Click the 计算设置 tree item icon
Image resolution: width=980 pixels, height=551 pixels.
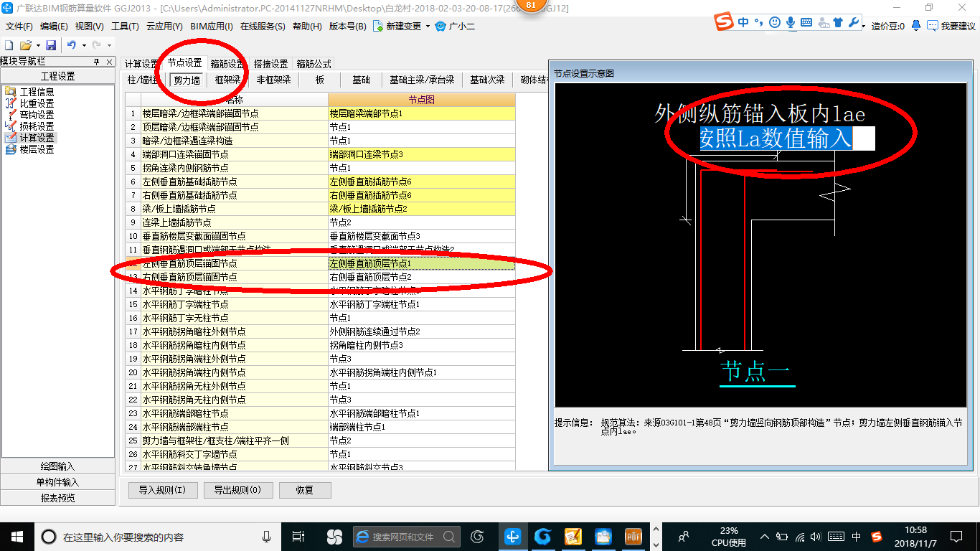click(11, 138)
